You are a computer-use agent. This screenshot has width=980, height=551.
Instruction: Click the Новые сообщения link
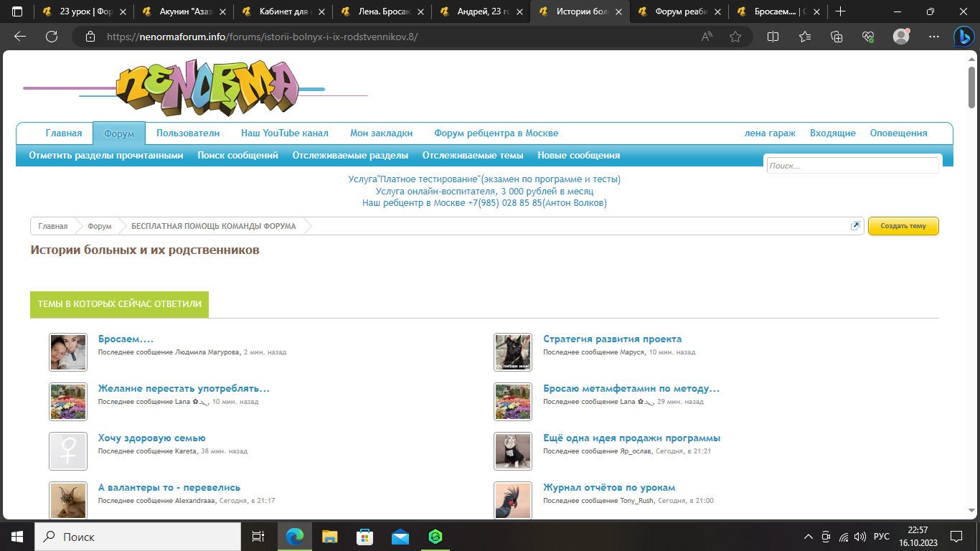pyautogui.click(x=578, y=156)
